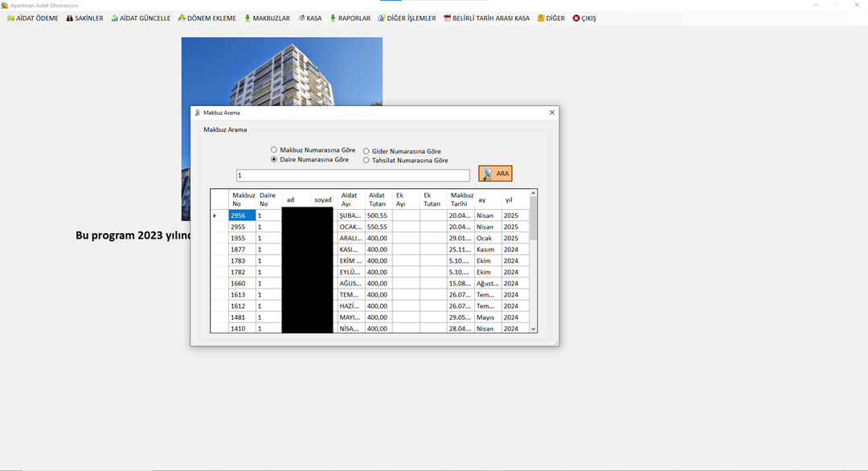This screenshot has width=868, height=471.
Task: Choose Tahsilat Numarasına Göre radio option
Action: (366, 160)
